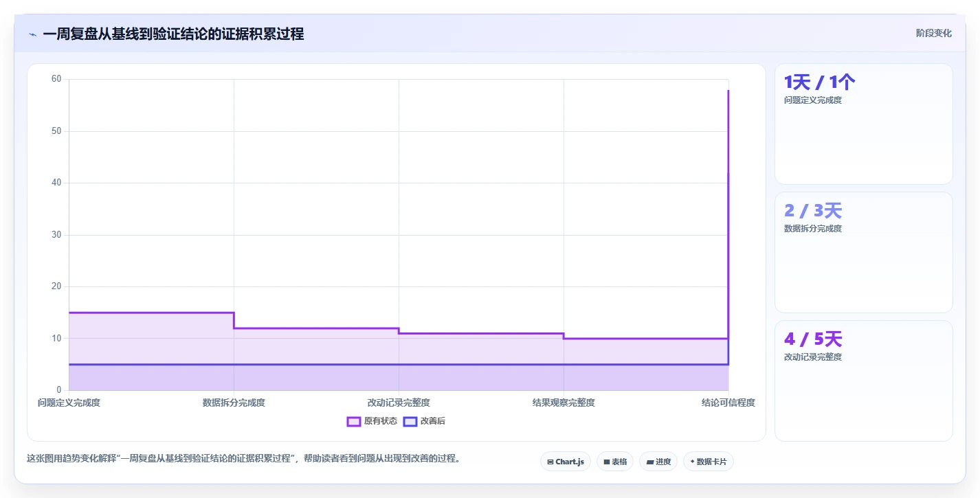The width and height of the screenshot is (980, 498).
Task: Click the 结果观察完整度 x-axis label
Action: coord(564,403)
